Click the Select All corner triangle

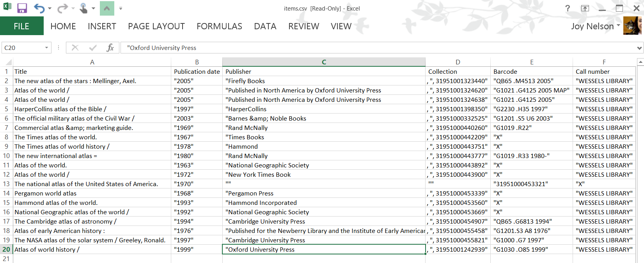[8, 62]
